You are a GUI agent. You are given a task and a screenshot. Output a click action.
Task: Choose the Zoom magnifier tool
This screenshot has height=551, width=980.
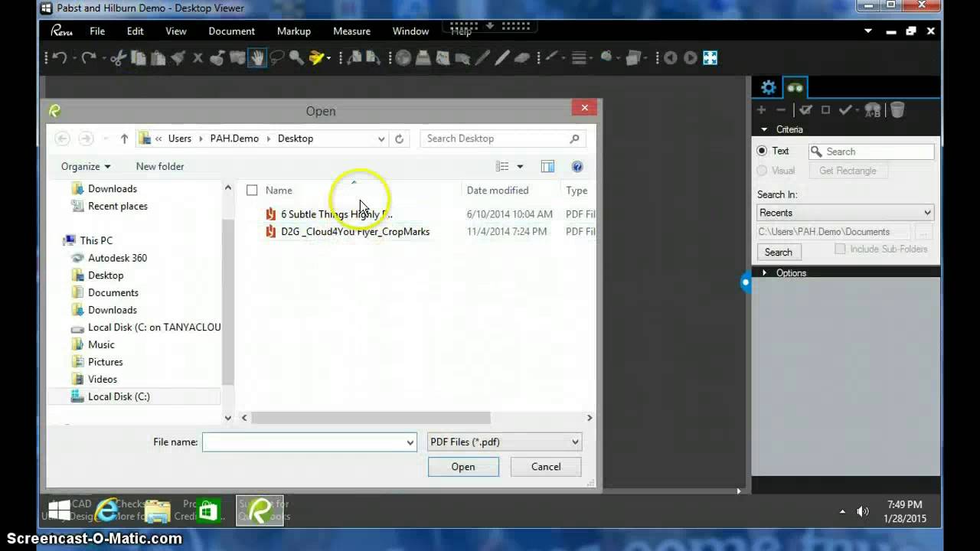[x=296, y=58]
